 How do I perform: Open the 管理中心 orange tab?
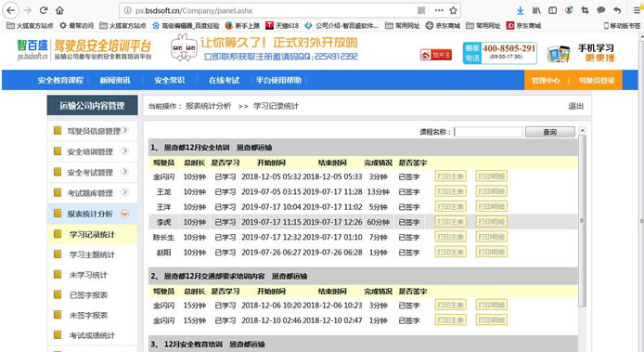pos(546,80)
